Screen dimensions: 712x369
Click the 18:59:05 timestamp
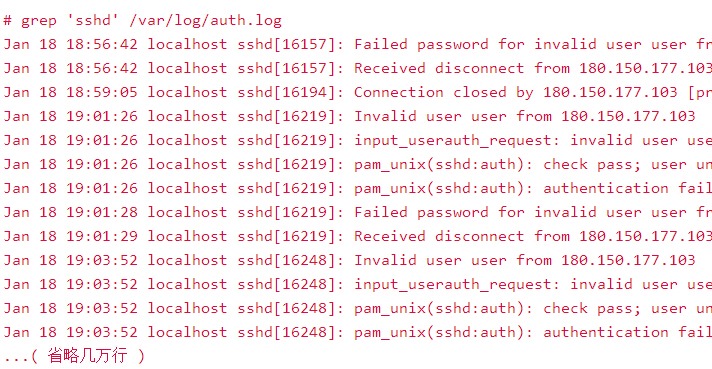pyautogui.click(x=102, y=93)
